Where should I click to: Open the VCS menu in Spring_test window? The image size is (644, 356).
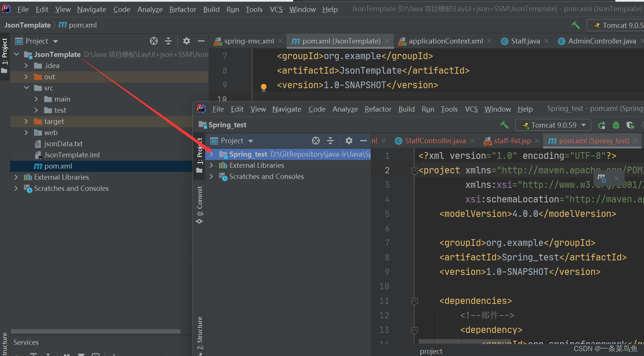[471, 109]
